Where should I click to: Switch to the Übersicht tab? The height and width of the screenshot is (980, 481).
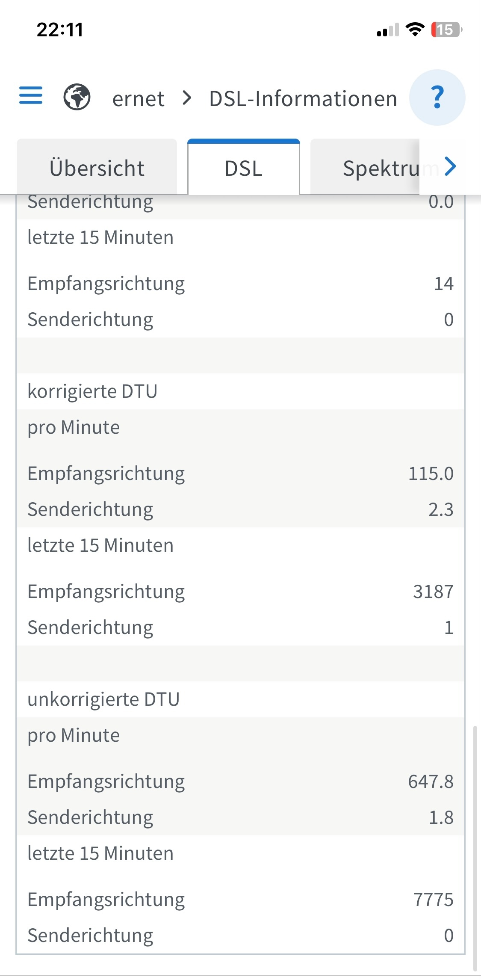(97, 167)
